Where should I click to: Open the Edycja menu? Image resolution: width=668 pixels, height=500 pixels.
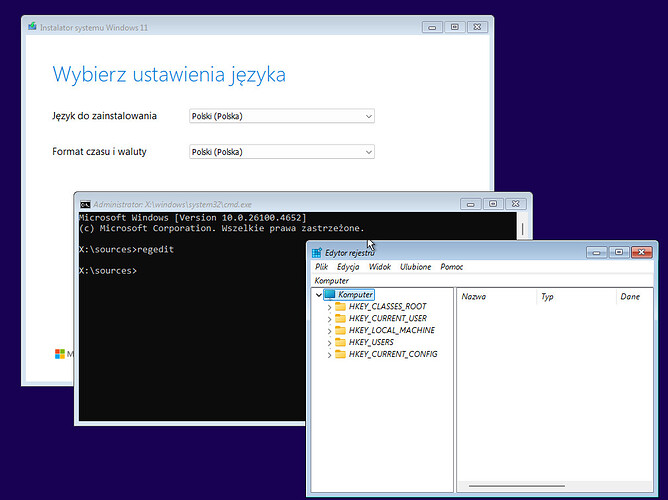click(x=348, y=267)
